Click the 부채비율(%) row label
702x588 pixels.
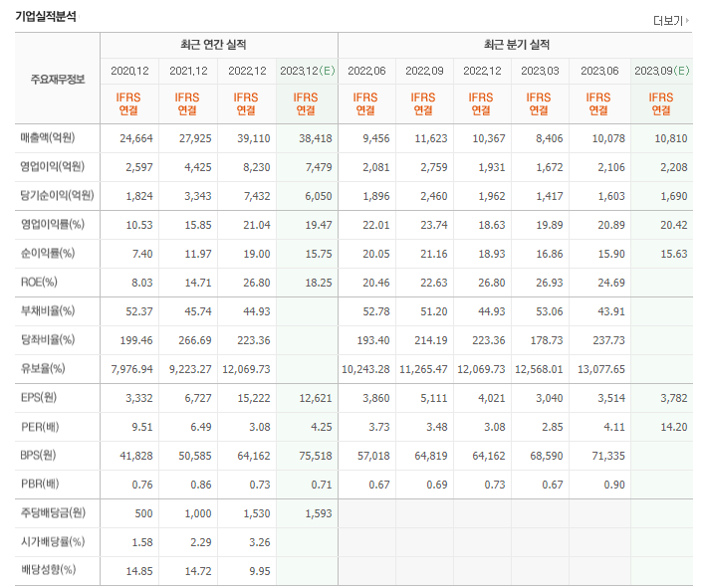[48, 310]
